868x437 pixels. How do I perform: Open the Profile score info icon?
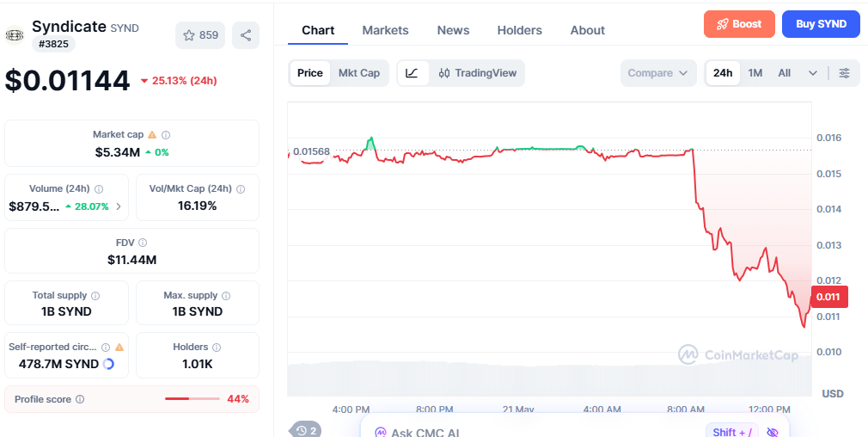[80, 399]
